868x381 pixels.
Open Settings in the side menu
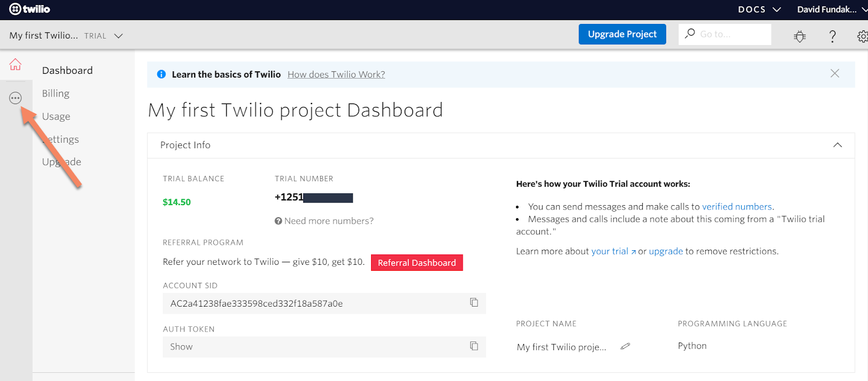click(x=61, y=139)
